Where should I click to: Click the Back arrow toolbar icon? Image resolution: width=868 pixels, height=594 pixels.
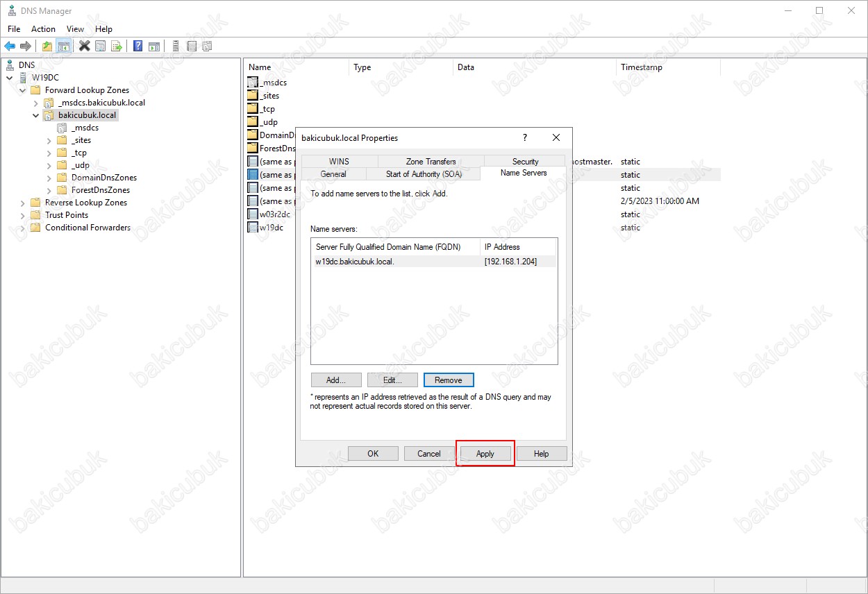click(x=10, y=46)
